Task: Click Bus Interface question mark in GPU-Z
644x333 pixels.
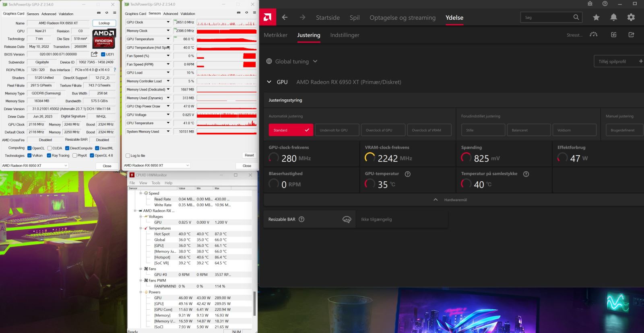Action: [115, 70]
